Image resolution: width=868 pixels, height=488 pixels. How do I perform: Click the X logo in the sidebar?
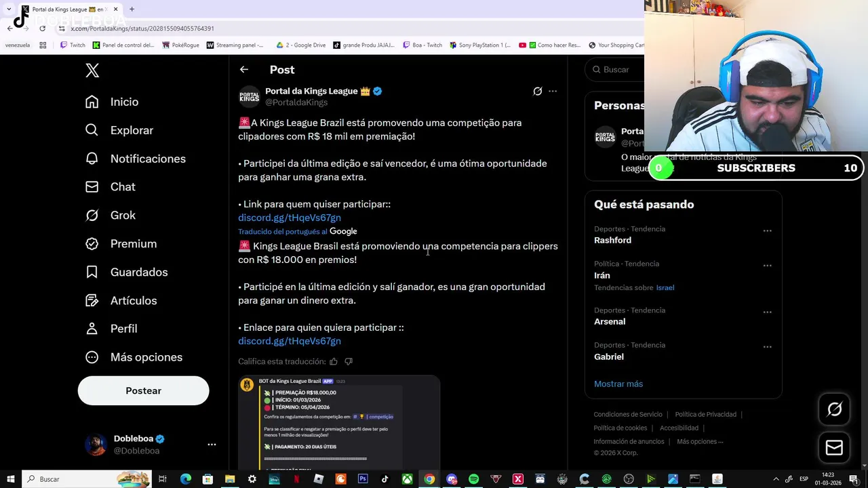point(92,70)
